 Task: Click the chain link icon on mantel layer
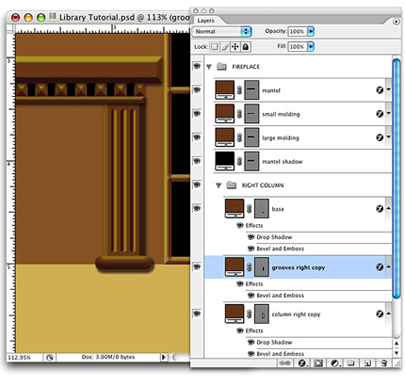[x=239, y=90]
